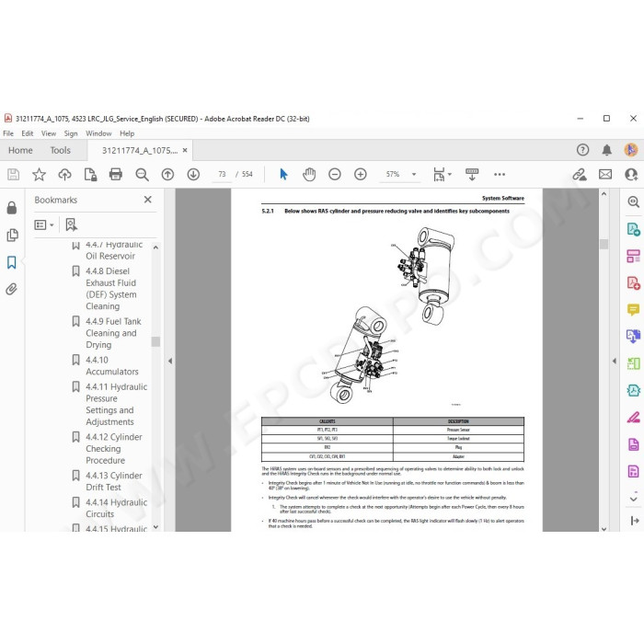This screenshot has width=644, height=644.
Task: Open the zoom percentage dropdown
Action: click(414, 175)
